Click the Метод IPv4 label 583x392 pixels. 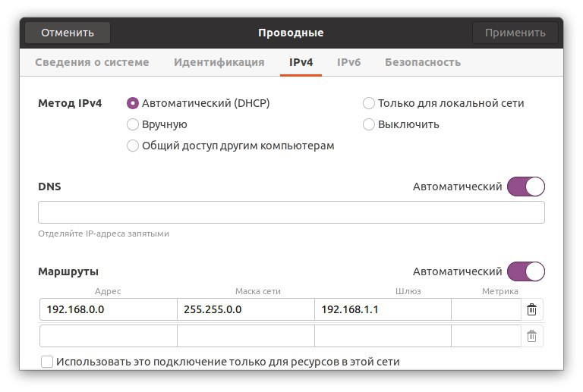tap(70, 103)
